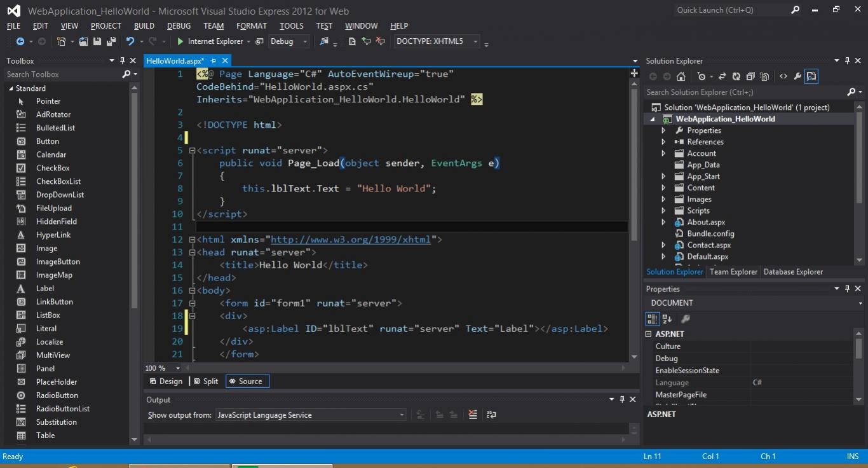
Task: Click the Save All toolbar icon
Action: click(111, 41)
